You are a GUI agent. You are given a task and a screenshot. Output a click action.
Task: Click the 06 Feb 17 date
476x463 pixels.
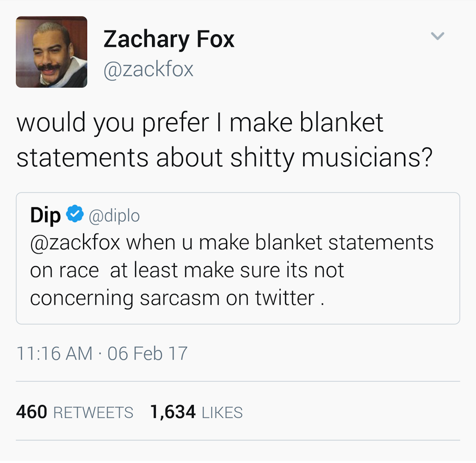click(x=148, y=353)
